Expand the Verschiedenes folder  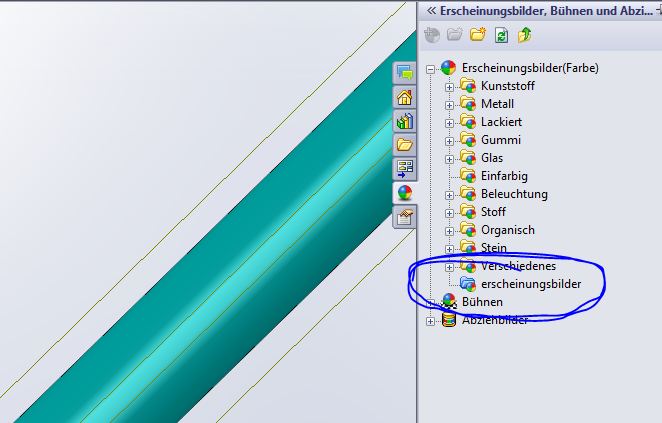click(x=449, y=267)
